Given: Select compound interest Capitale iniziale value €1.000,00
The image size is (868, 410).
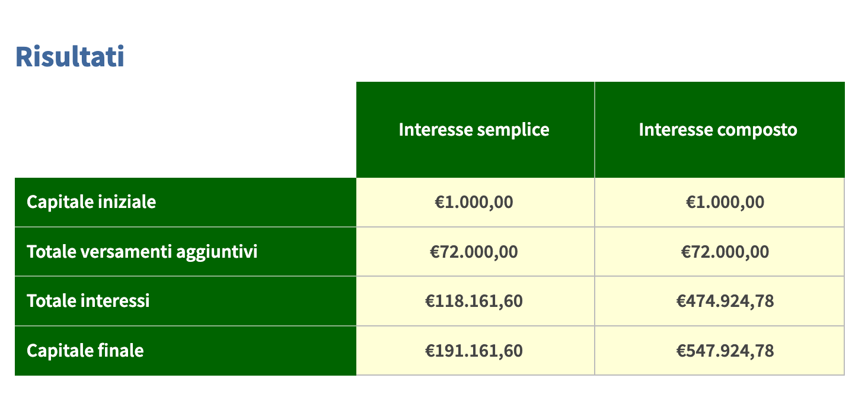Looking at the screenshot, I should click(719, 202).
